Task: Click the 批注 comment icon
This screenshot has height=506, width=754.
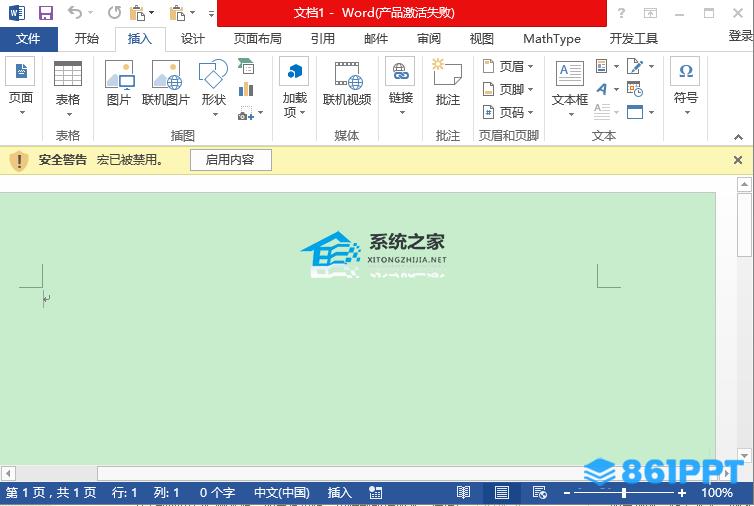Action: (x=447, y=72)
